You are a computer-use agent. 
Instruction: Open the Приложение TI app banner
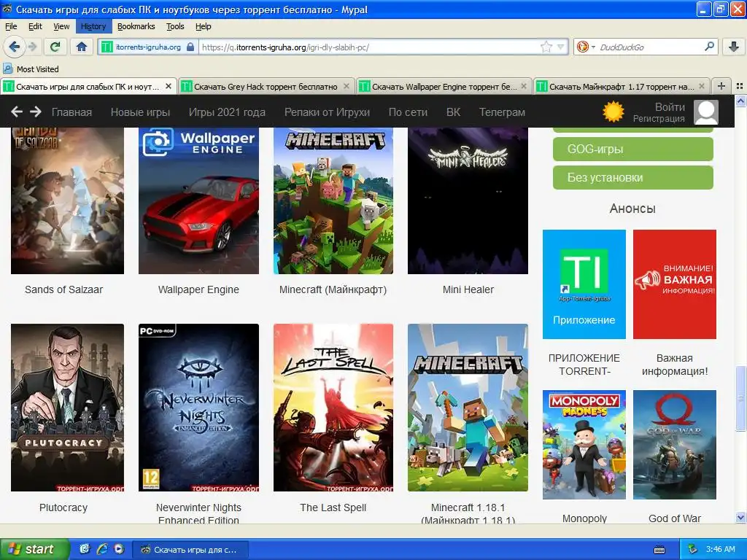click(x=584, y=284)
